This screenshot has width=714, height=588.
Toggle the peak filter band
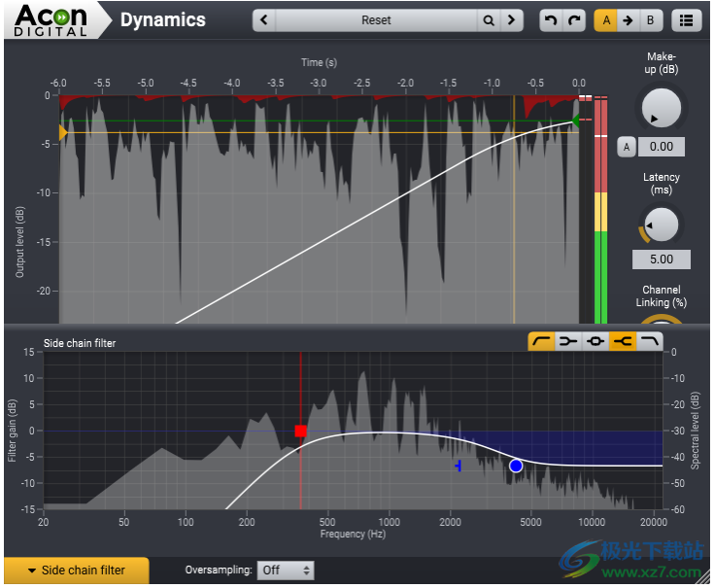pos(595,341)
